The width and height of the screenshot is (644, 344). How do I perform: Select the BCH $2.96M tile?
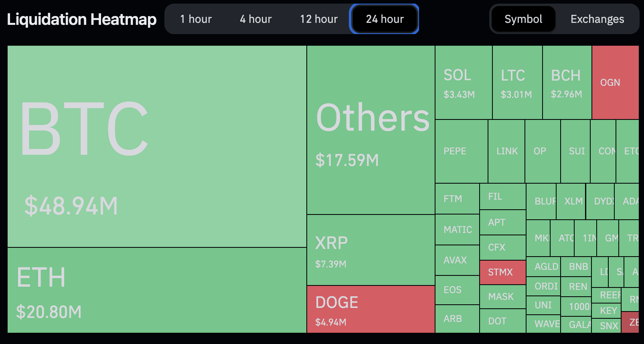pyautogui.click(x=567, y=83)
